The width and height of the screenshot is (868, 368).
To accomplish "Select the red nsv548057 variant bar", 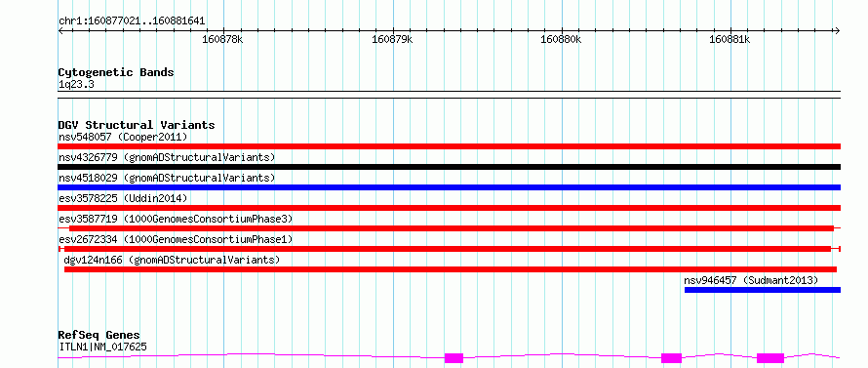I will [450, 146].
